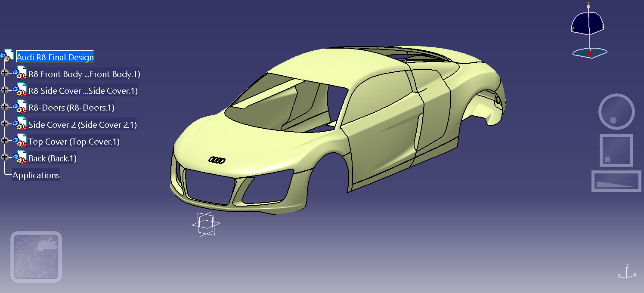The image size is (644, 293).
Task: Click the R8-Doors part icon
Action: pyautogui.click(x=20, y=107)
